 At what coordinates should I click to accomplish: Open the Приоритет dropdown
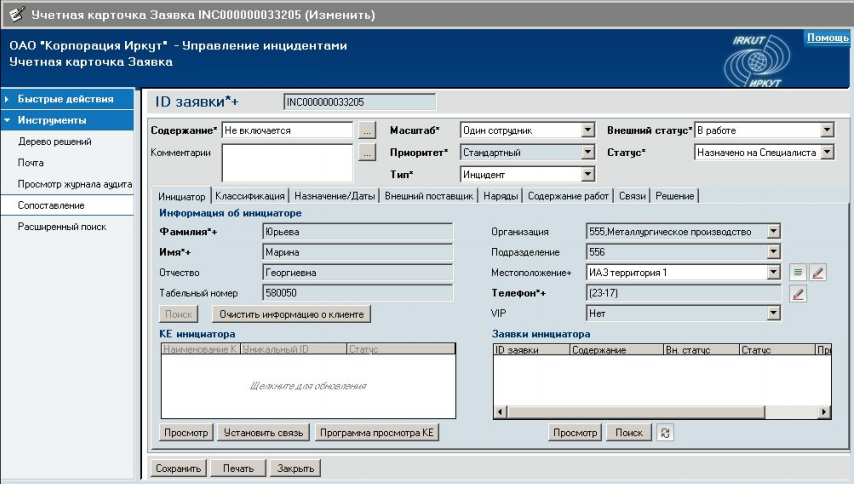[x=588, y=152]
